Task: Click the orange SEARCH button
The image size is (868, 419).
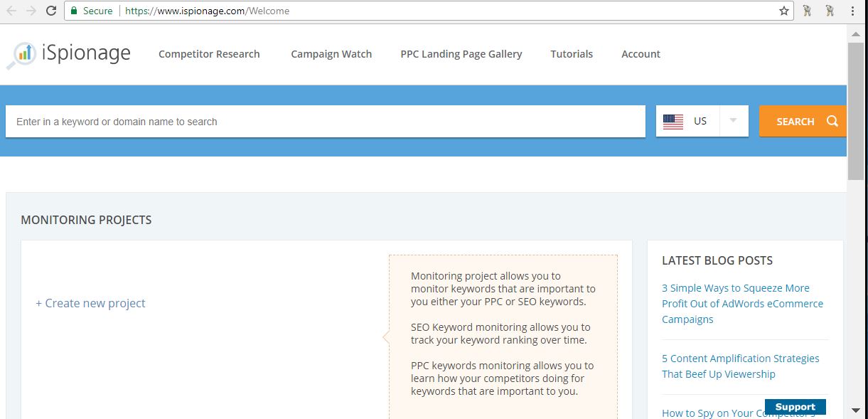Action: (803, 121)
